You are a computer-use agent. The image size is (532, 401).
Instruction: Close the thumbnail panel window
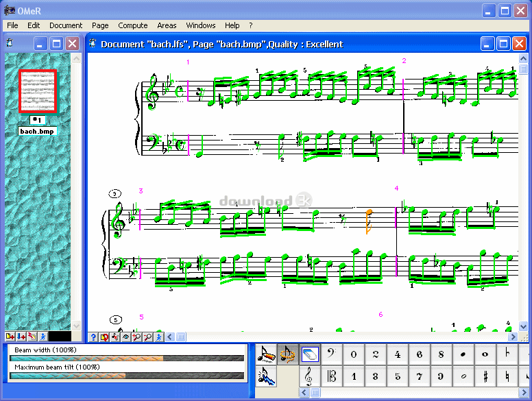(x=72, y=44)
